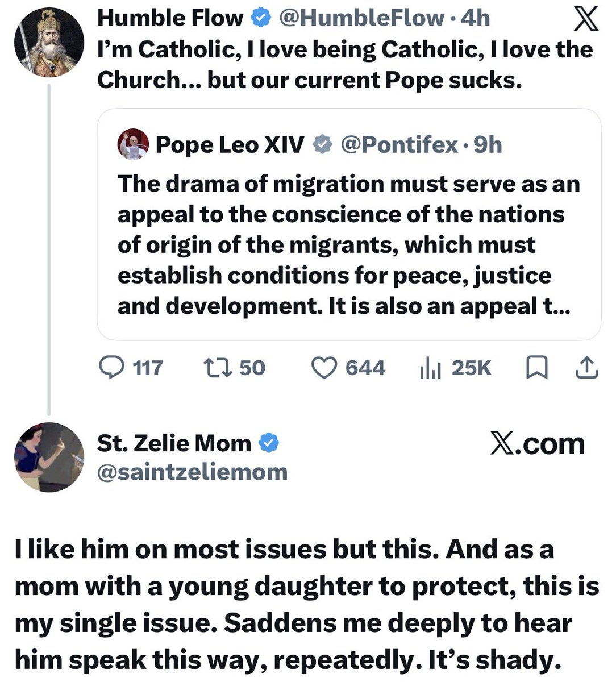Viewport: 616px width, 682px height.
Task: Click Pope Leo XIV's gray verified badge
Action: pos(322,144)
